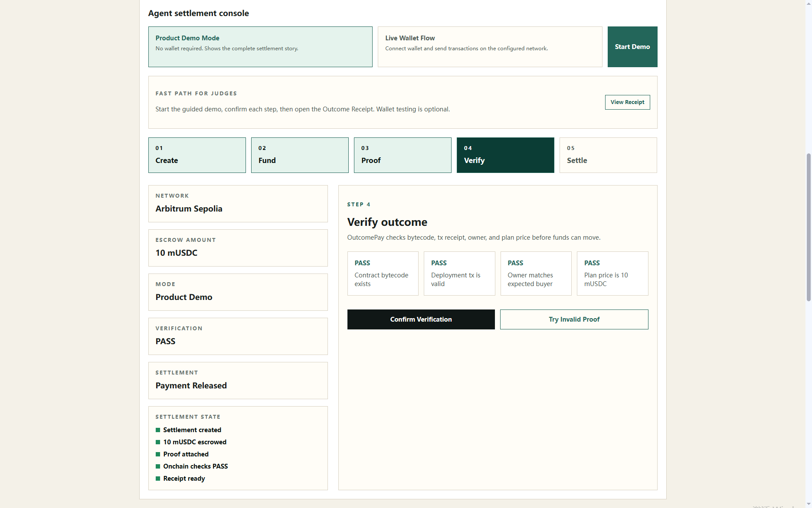Select Product Demo Mode card
The image size is (812, 508).
point(260,47)
